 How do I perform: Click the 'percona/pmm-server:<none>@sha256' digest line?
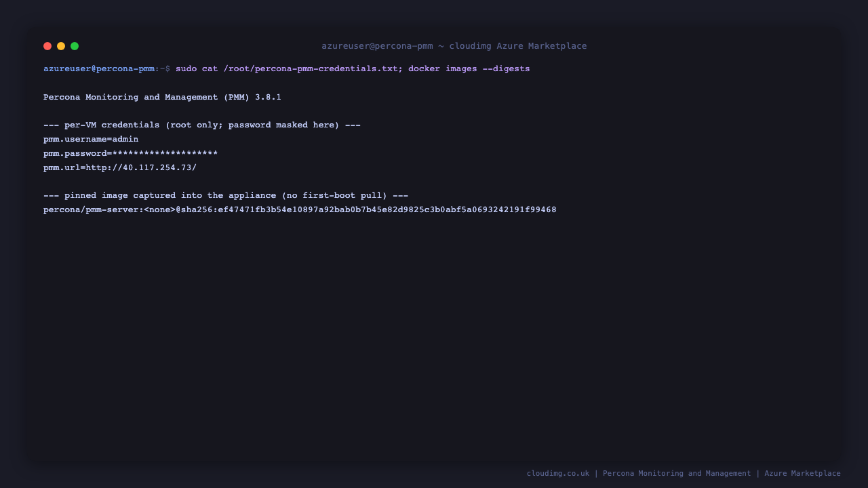pos(300,210)
